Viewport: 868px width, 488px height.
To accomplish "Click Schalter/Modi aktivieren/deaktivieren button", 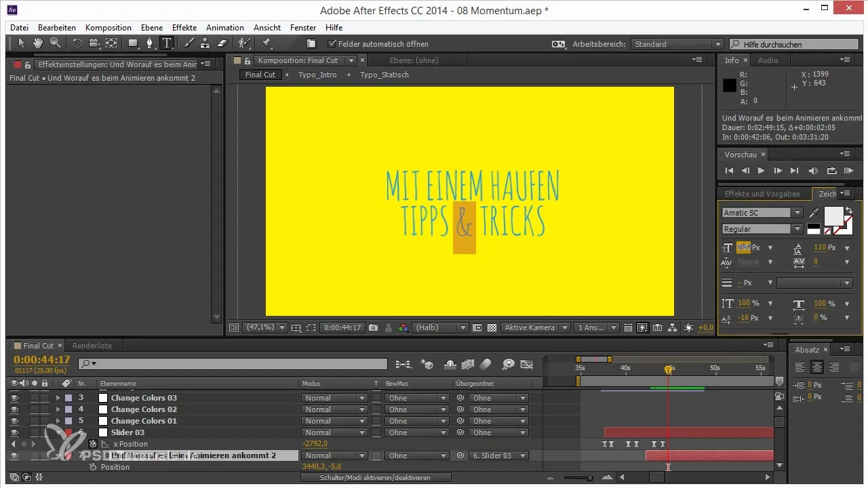I will (376, 477).
